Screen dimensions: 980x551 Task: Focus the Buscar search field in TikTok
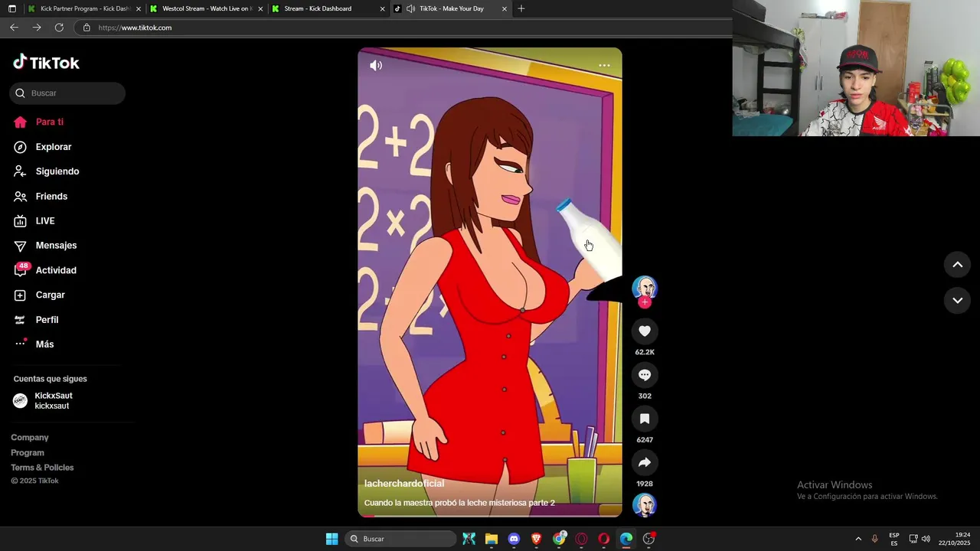tap(67, 93)
